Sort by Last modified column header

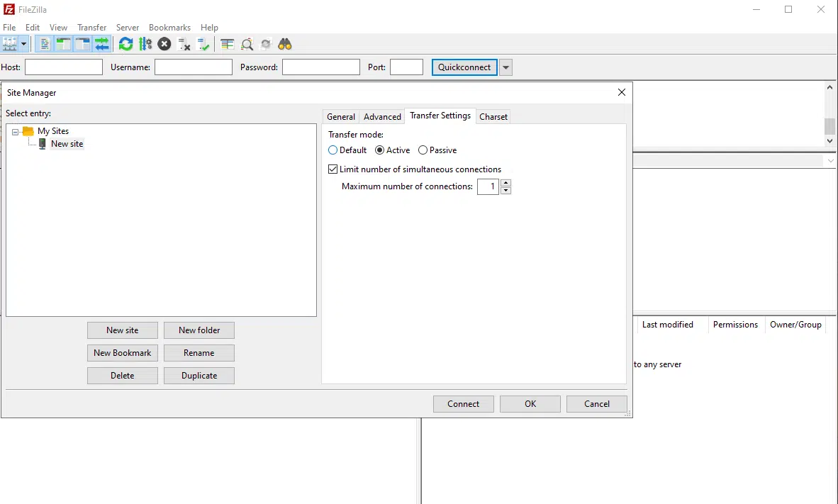[668, 325]
